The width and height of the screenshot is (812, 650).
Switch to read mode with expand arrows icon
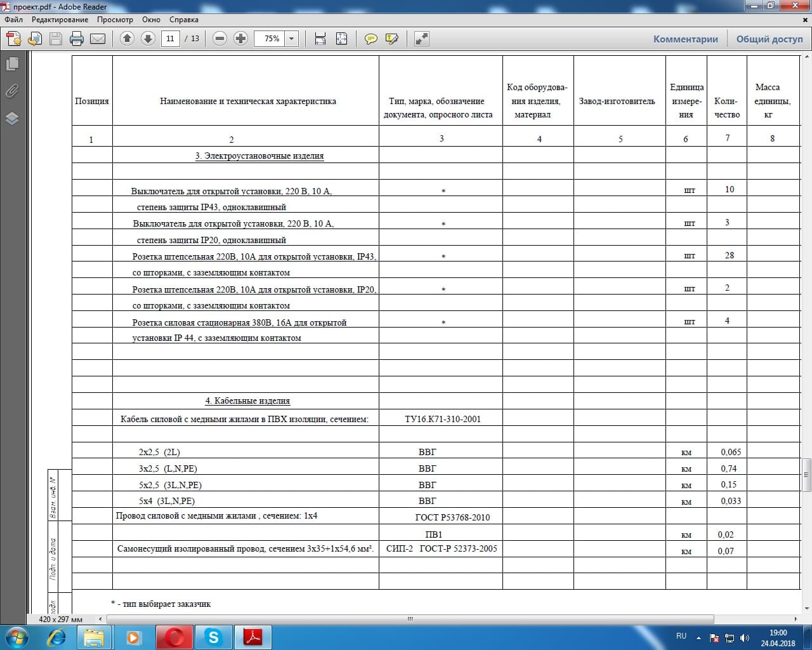421,39
